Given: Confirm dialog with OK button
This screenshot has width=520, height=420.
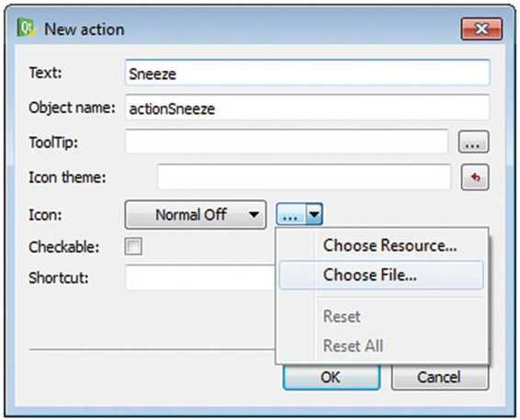Looking at the screenshot, I should pos(332,377).
